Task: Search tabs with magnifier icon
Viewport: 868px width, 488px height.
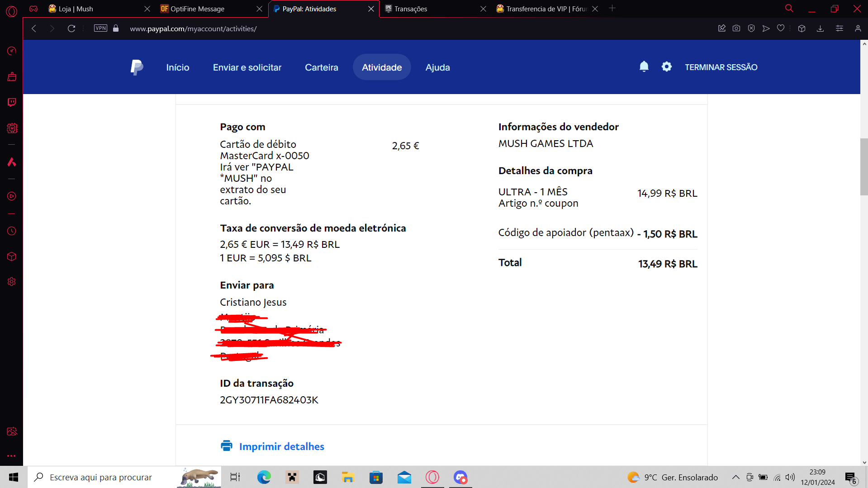Action: (789, 9)
